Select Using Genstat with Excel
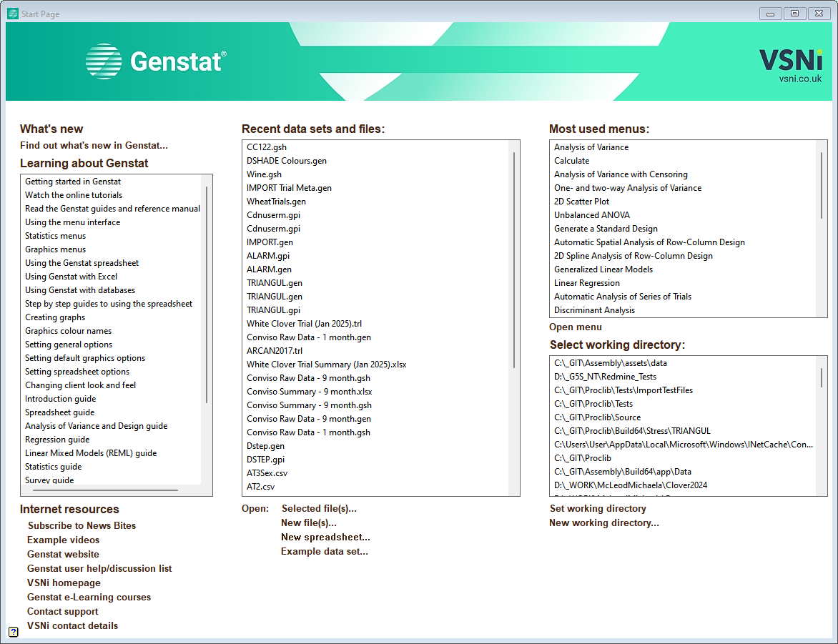This screenshot has height=644, width=838. [71, 277]
